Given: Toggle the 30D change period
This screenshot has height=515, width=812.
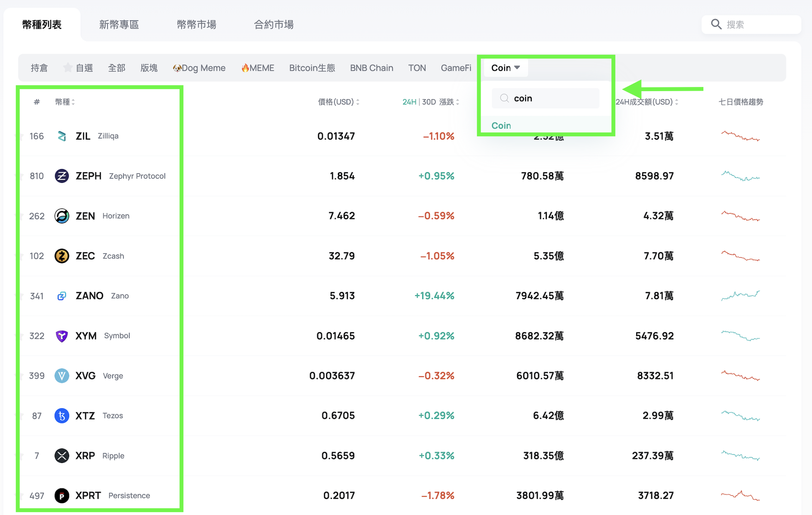Looking at the screenshot, I should click(x=429, y=102).
